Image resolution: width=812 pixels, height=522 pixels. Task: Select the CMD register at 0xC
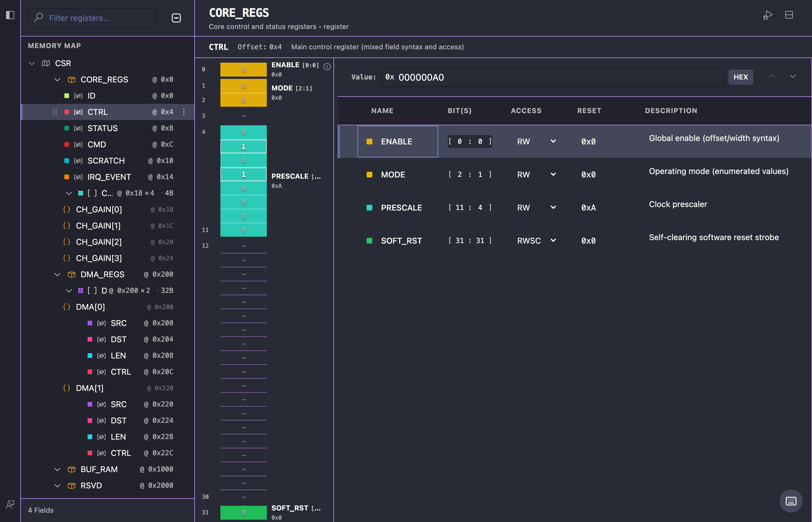point(108,144)
